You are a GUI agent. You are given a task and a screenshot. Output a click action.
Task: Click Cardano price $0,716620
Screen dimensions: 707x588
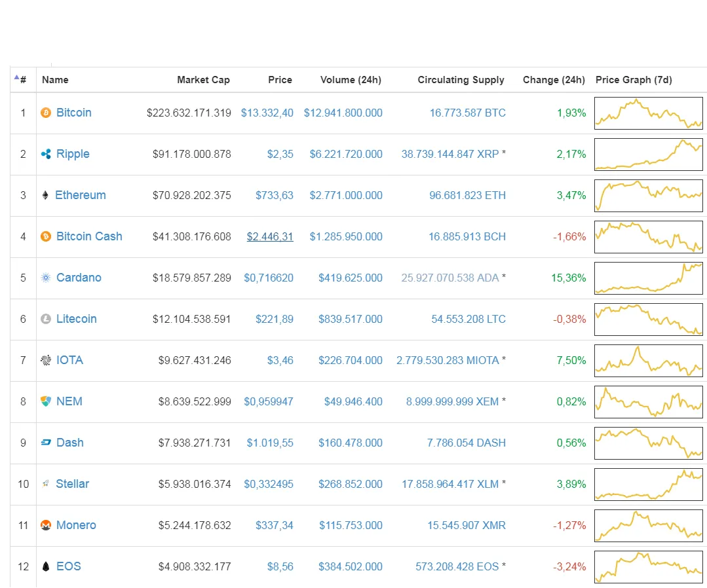(x=269, y=278)
